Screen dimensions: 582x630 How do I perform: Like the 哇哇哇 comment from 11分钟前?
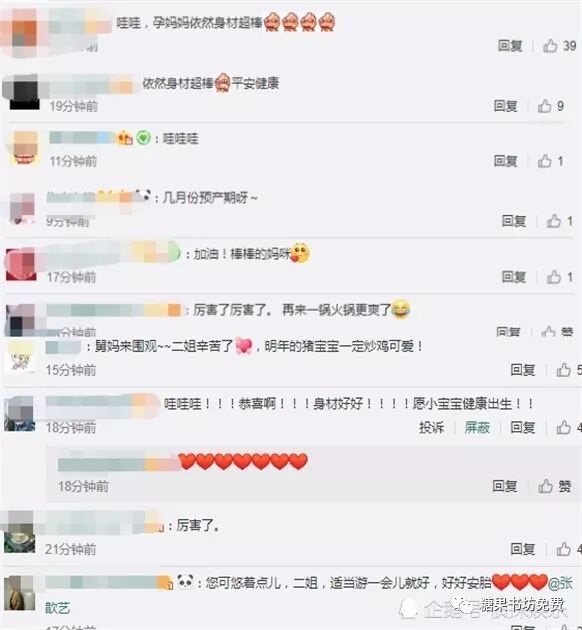point(550,161)
